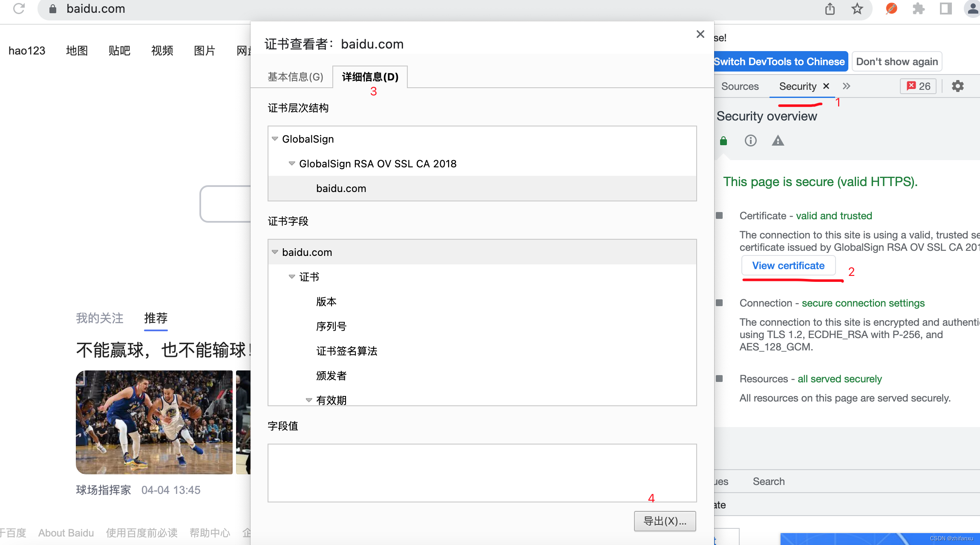Click the info icon in Security overview
Image resolution: width=980 pixels, height=545 pixels.
tap(750, 141)
